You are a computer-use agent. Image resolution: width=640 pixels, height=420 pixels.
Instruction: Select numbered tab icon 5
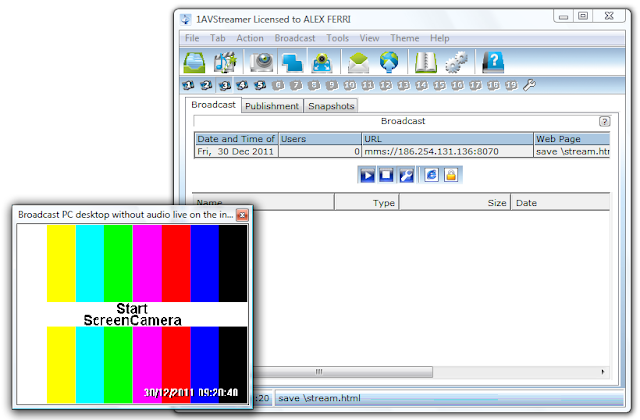[x=260, y=85]
